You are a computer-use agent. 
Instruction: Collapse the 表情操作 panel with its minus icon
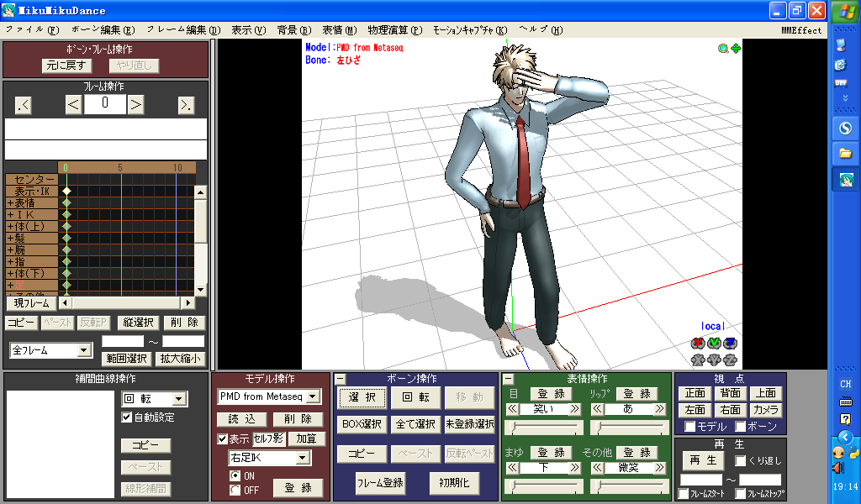click(509, 379)
